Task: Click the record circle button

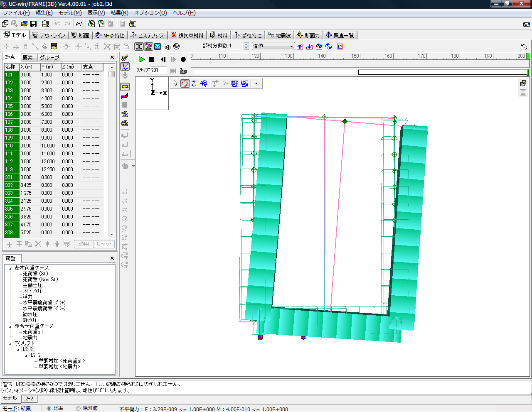Action: (183, 59)
